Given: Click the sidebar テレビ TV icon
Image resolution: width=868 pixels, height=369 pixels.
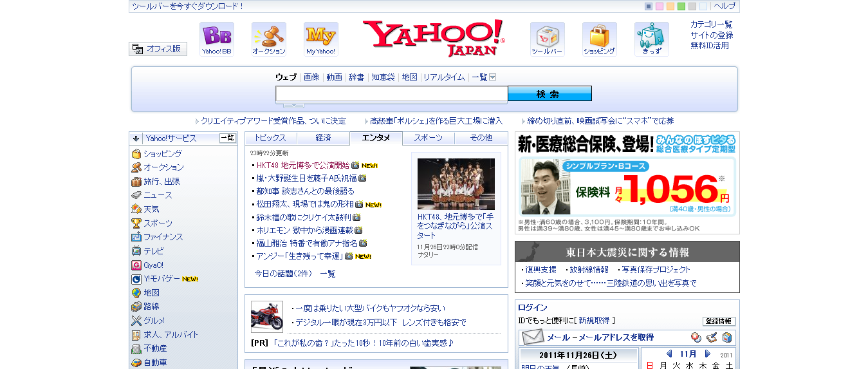Looking at the screenshot, I should coord(136,251).
